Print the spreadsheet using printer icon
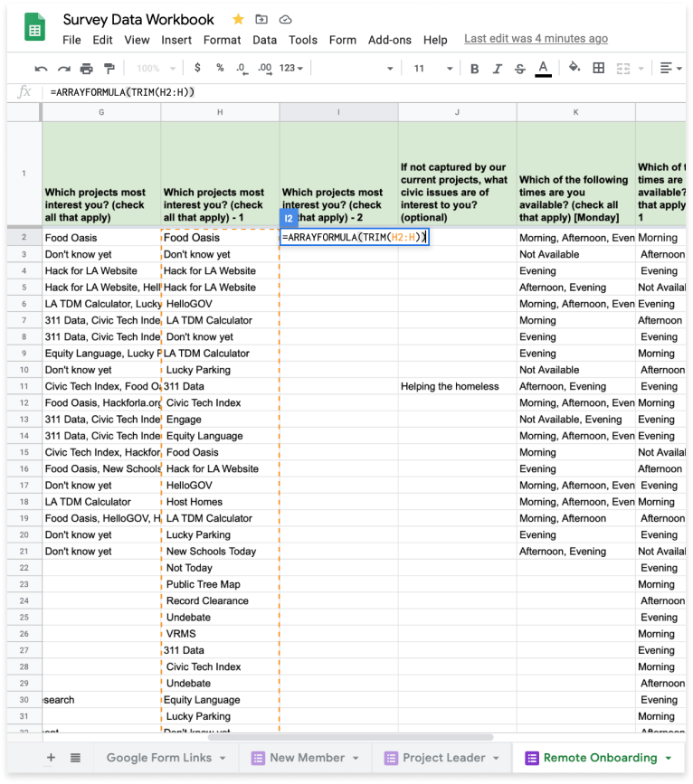The width and height of the screenshot is (693, 784). (87, 69)
